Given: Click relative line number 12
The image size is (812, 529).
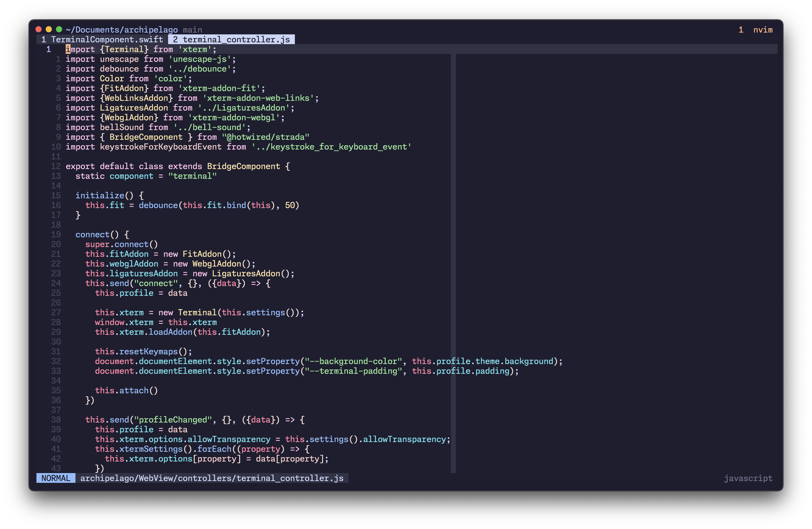Looking at the screenshot, I should [56, 166].
